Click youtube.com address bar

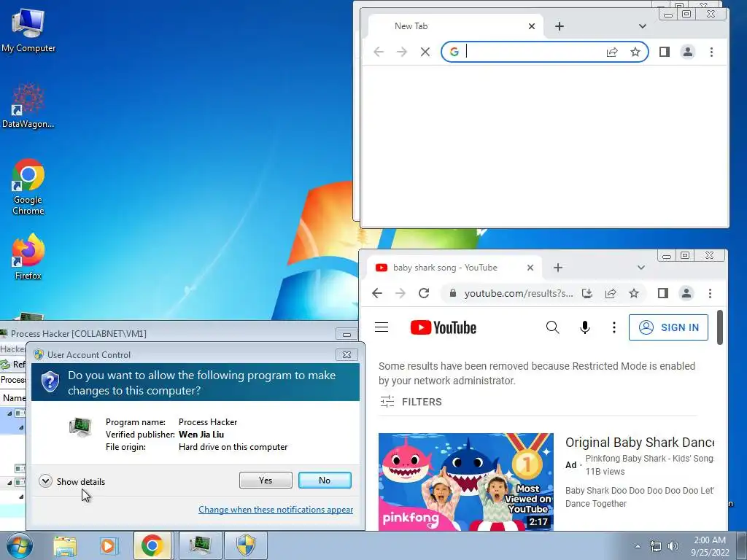(x=519, y=293)
